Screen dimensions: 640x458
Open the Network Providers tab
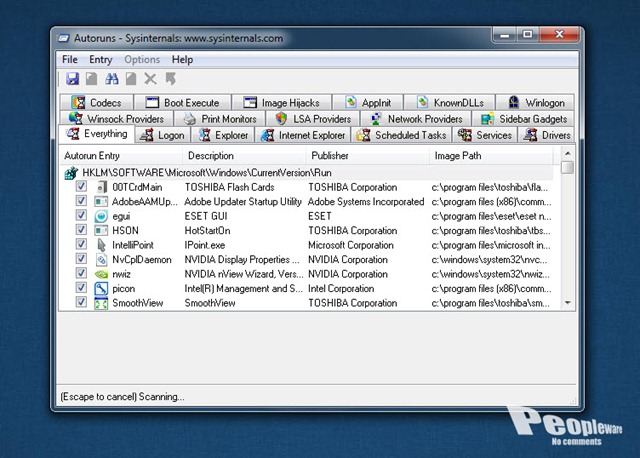(x=416, y=119)
